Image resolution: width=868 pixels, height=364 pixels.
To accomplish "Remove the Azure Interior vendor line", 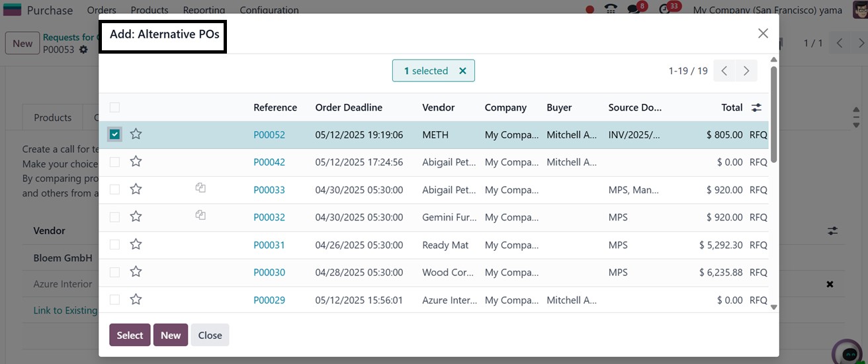I will pos(830,284).
